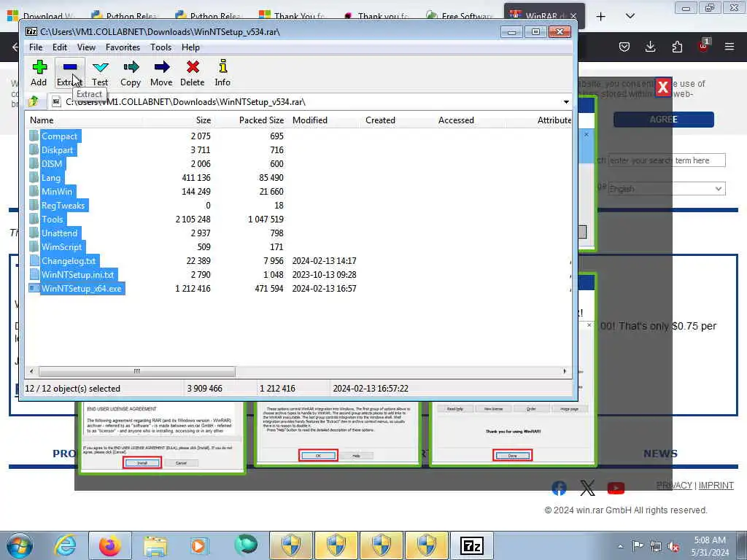Image resolution: width=747 pixels, height=560 pixels.
Task: Open the Firefox downloads icon
Action: coord(650,46)
